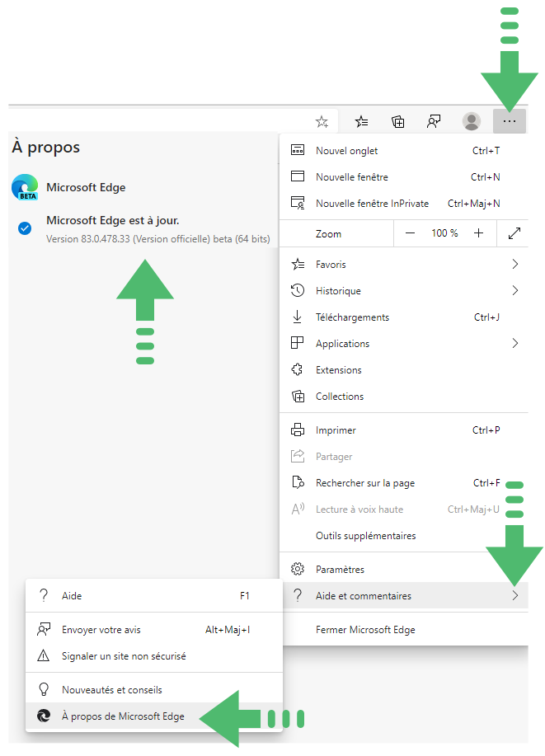545x756 pixels.
Task: Open the Favorites list toolbar icon
Action: click(361, 121)
